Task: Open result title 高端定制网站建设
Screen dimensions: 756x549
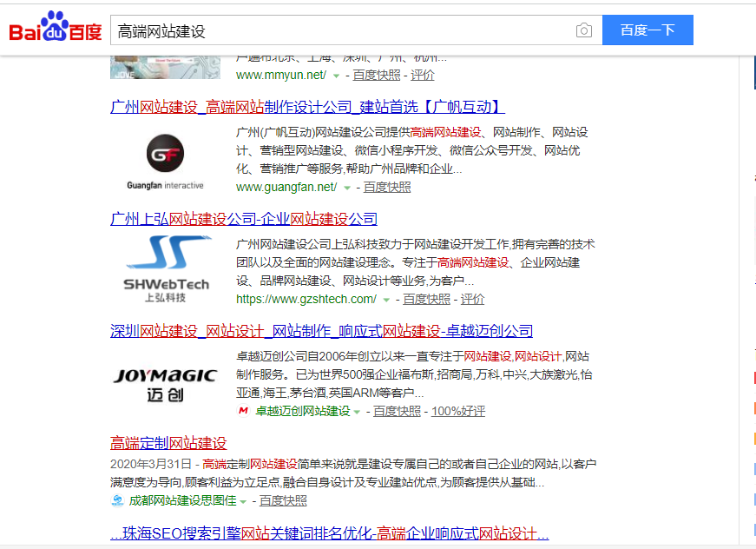Action: pyautogui.click(x=168, y=443)
